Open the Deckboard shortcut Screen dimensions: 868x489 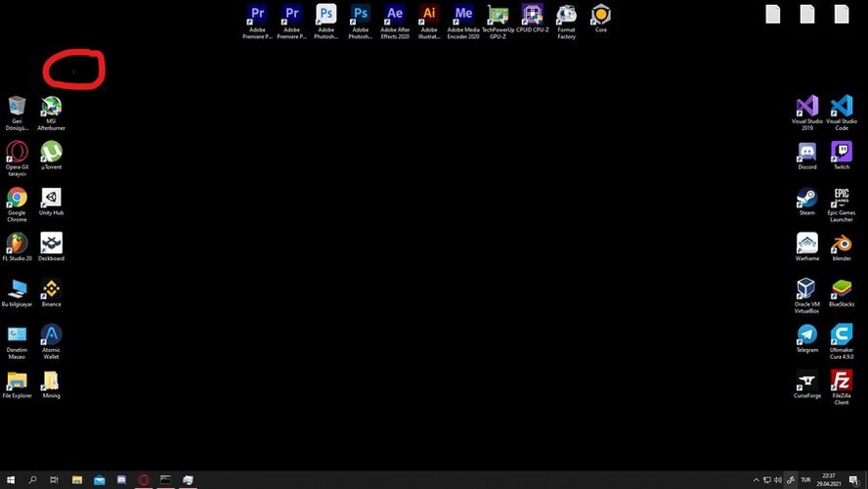[x=51, y=247]
